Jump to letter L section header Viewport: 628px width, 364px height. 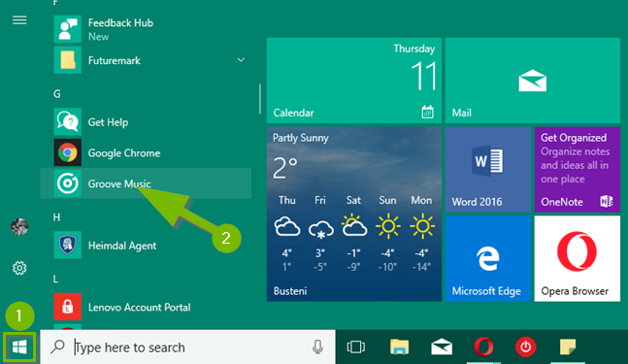(55, 279)
